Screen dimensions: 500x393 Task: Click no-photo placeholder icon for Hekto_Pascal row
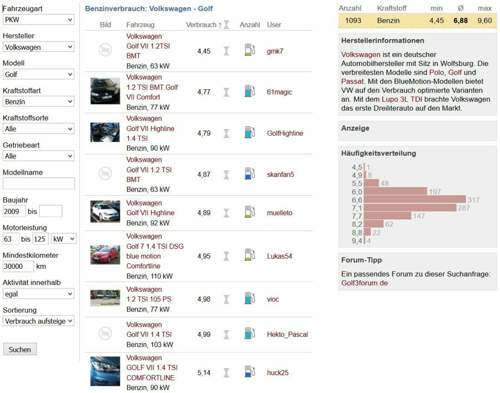105,334
